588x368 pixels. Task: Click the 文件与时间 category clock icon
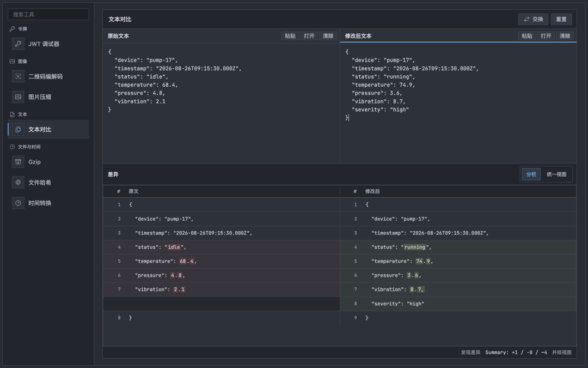[12, 147]
